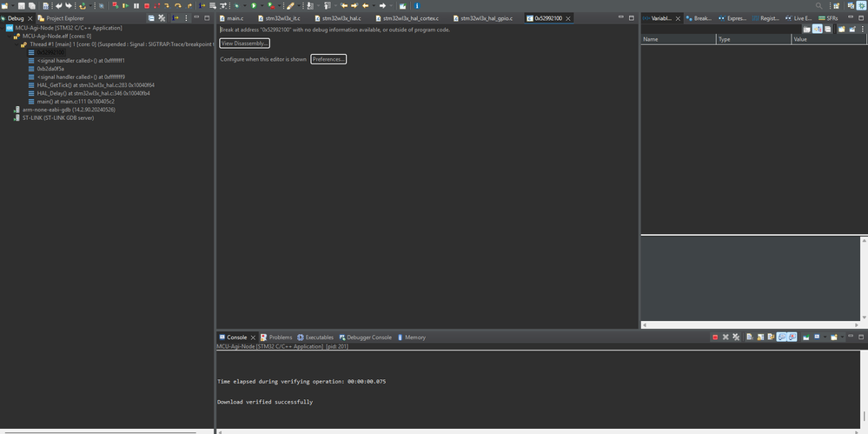Click the Preferences button

(x=328, y=59)
